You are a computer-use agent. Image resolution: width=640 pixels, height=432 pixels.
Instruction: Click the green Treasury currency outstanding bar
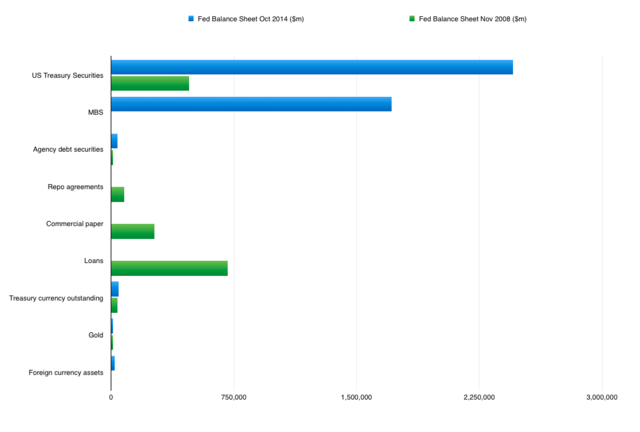coord(114,305)
